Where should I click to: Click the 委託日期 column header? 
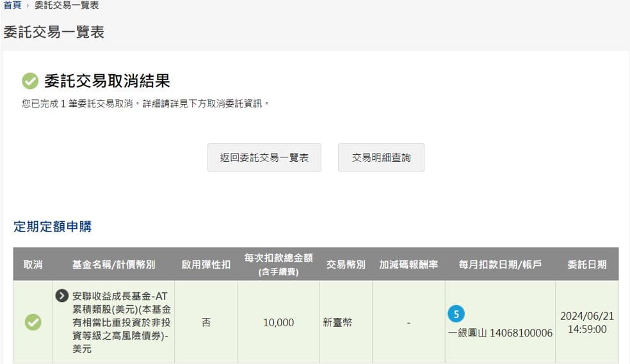tap(586, 264)
